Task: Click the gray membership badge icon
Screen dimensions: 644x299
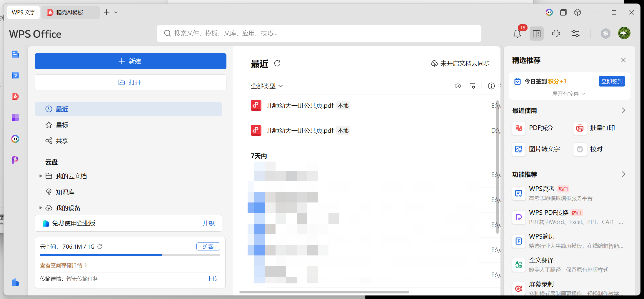Action: pos(605,34)
